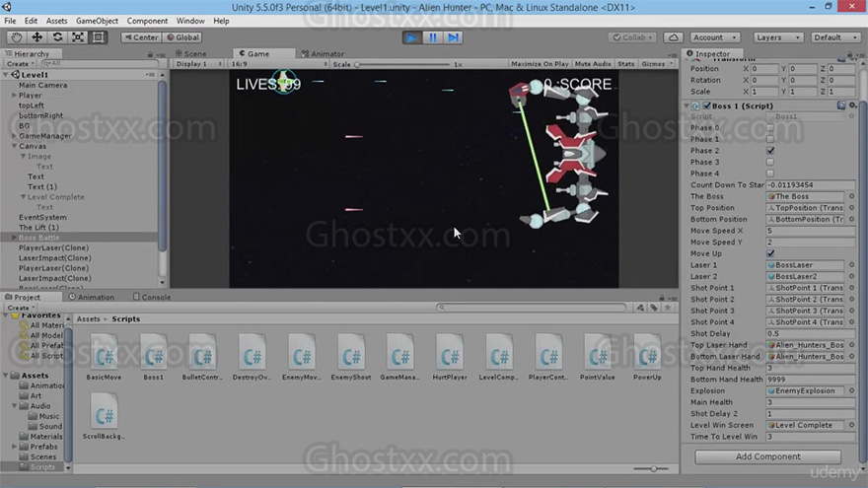Open the Gizmos dropdown
The width and height of the screenshot is (868, 488).
point(657,64)
